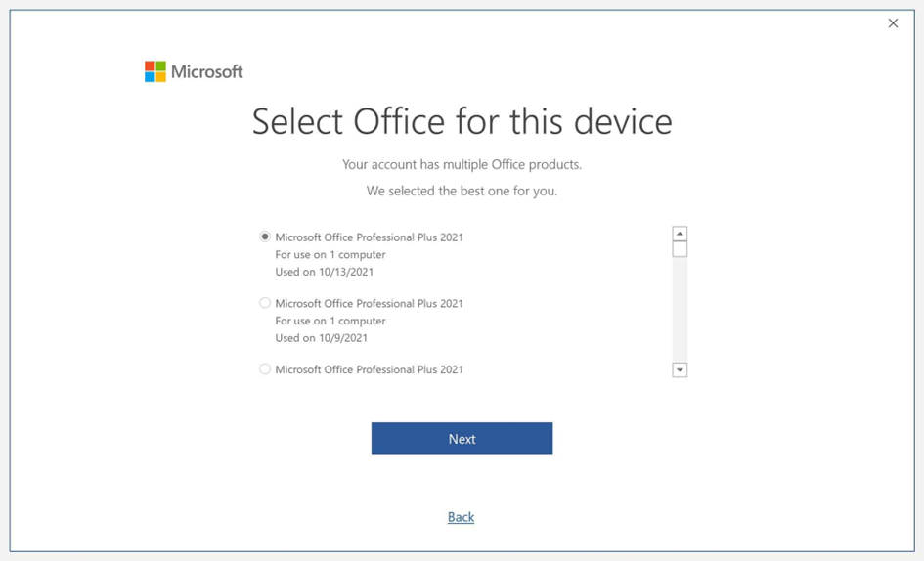The width and height of the screenshot is (924, 561).
Task: Click 'We selected the best one for you.'
Action: click(x=462, y=191)
